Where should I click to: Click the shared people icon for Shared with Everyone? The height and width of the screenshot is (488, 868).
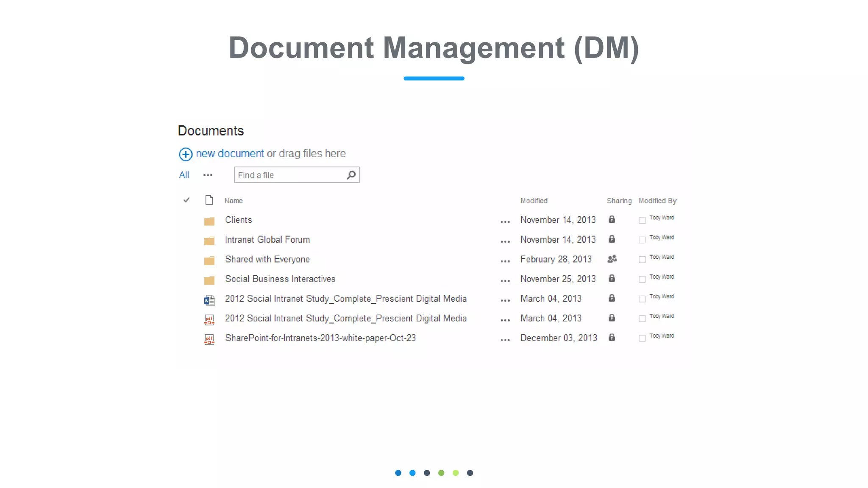(x=612, y=259)
